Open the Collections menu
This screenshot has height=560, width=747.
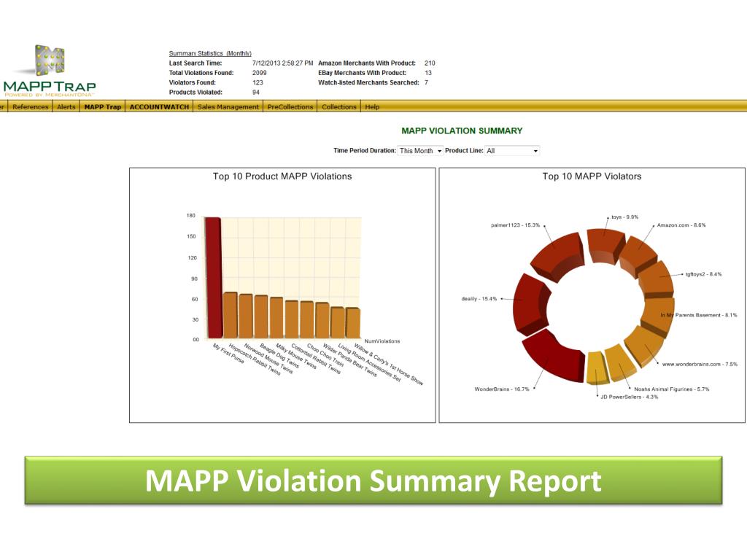click(x=338, y=106)
